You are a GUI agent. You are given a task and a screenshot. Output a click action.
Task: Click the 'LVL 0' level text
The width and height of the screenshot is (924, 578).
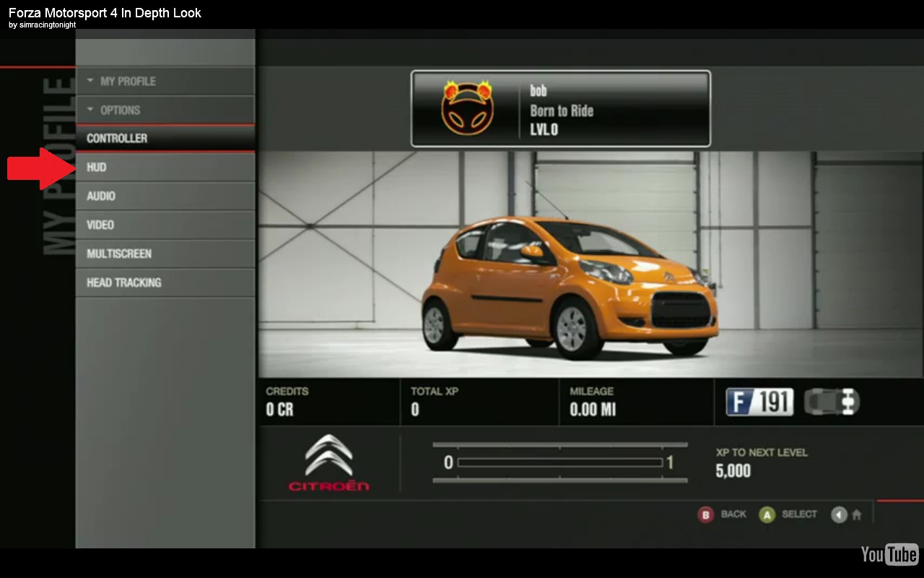[x=544, y=130]
